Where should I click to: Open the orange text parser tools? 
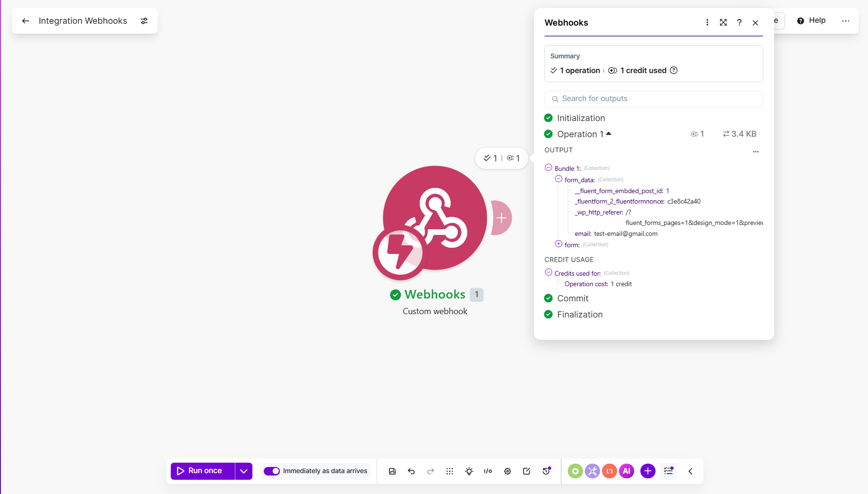click(609, 471)
